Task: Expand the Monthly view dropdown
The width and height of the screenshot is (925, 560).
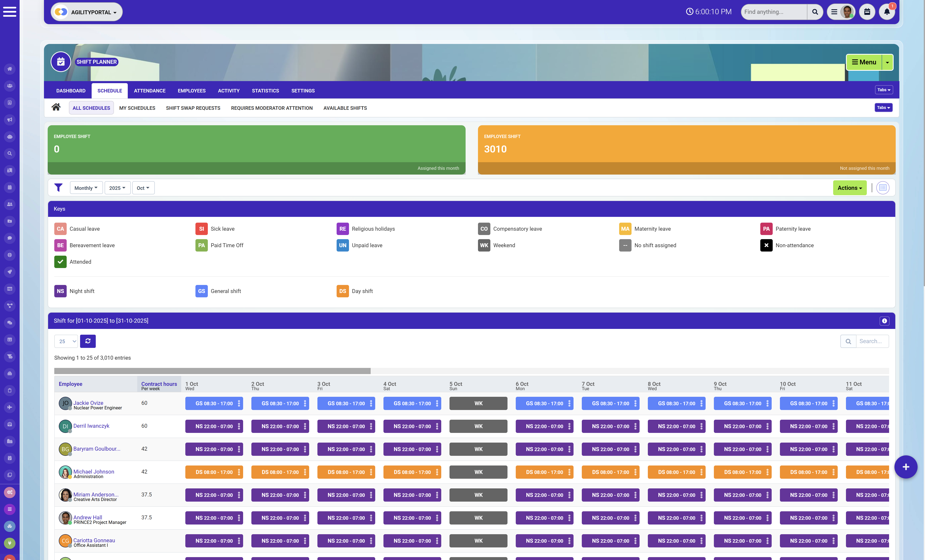Action: coord(86,188)
